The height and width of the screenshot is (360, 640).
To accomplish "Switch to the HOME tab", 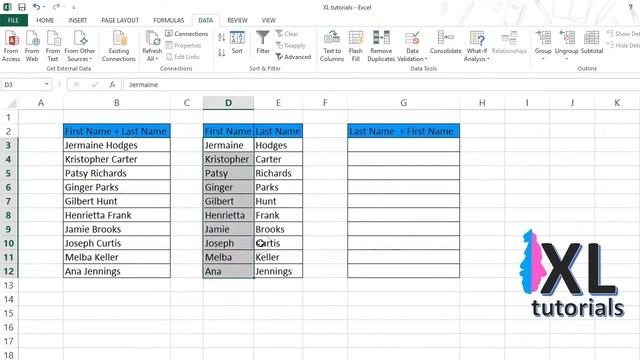I will [x=45, y=20].
